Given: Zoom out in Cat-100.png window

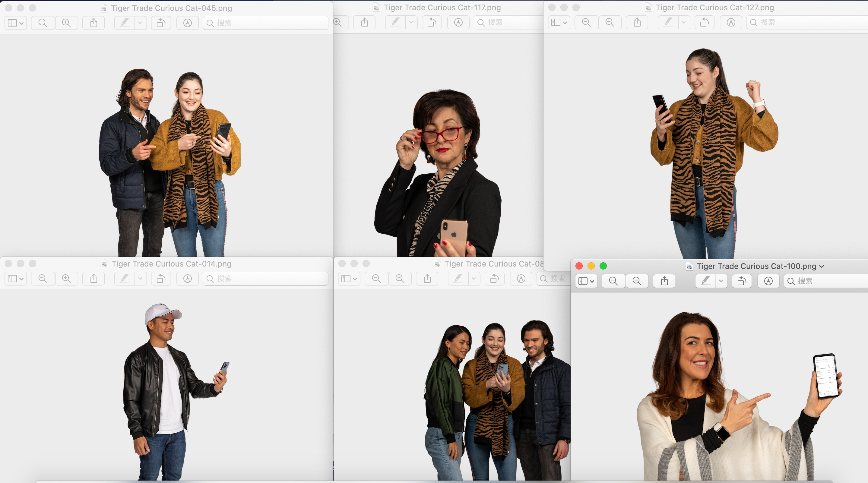Looking at the screenshot, I should [x=613, y=281].
